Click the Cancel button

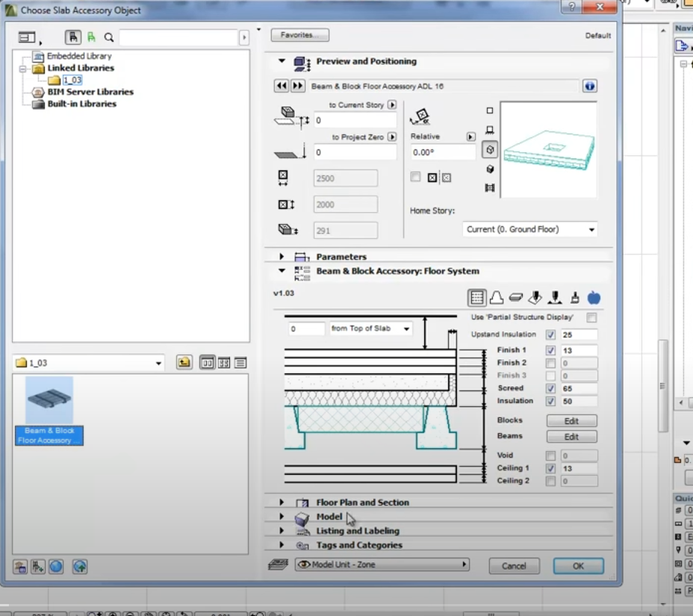(514, 566)
